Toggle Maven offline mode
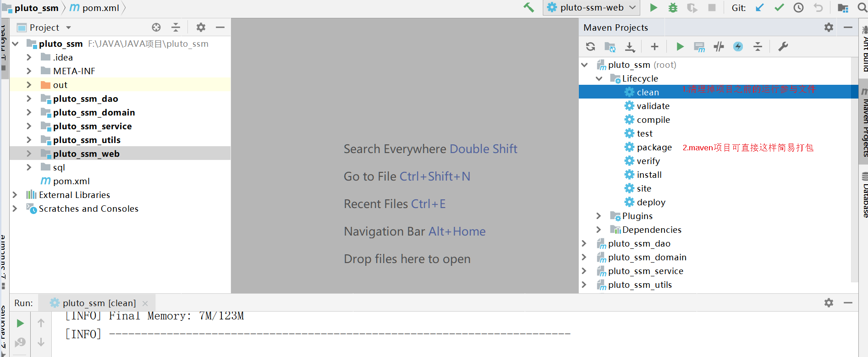868x357 pixels. coord(719,46)
